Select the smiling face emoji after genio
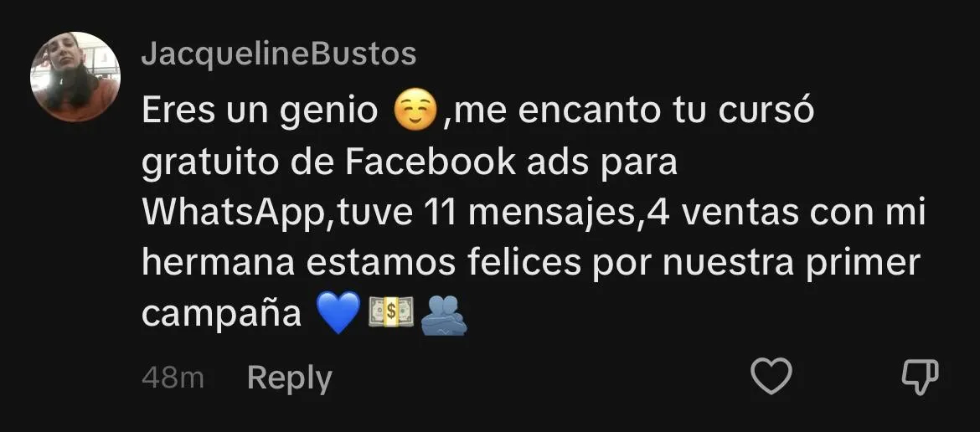This screenshot has height=432, width=980. pyautogui.click(x=415, y=112)
